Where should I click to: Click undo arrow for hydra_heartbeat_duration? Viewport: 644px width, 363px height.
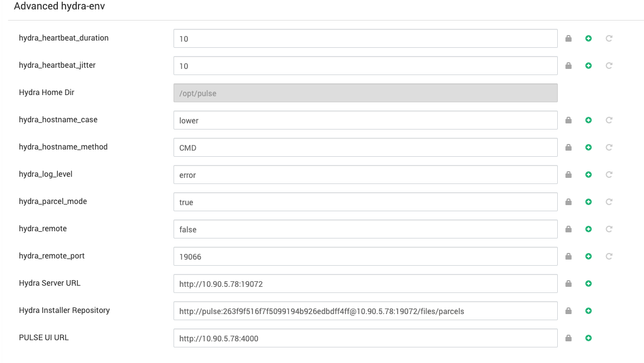[609, 38]
